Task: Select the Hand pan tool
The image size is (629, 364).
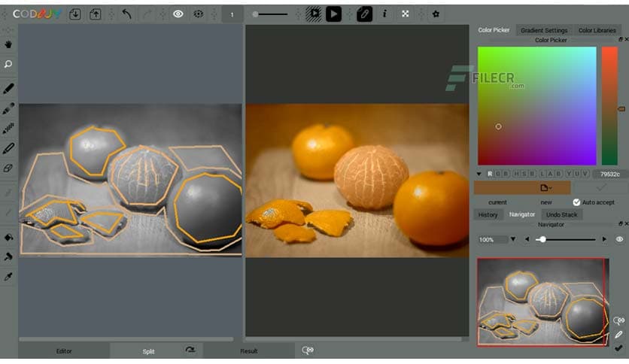Action: [x=8, y=45]
